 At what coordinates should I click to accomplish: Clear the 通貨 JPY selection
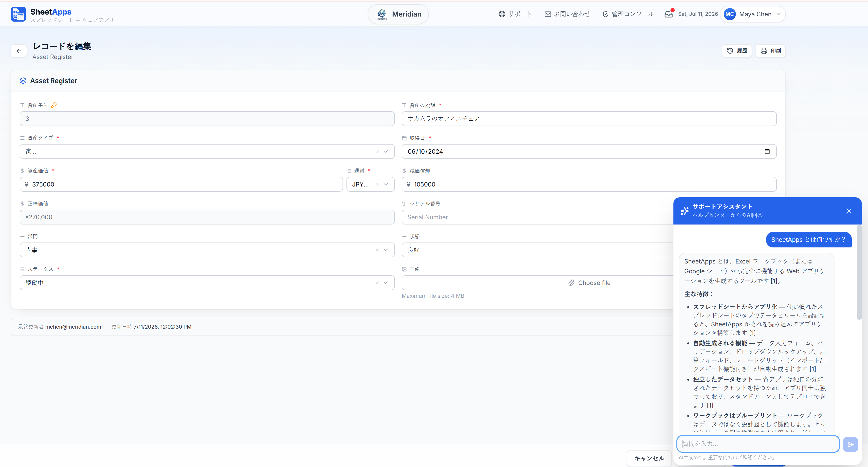tap(377, 185)
